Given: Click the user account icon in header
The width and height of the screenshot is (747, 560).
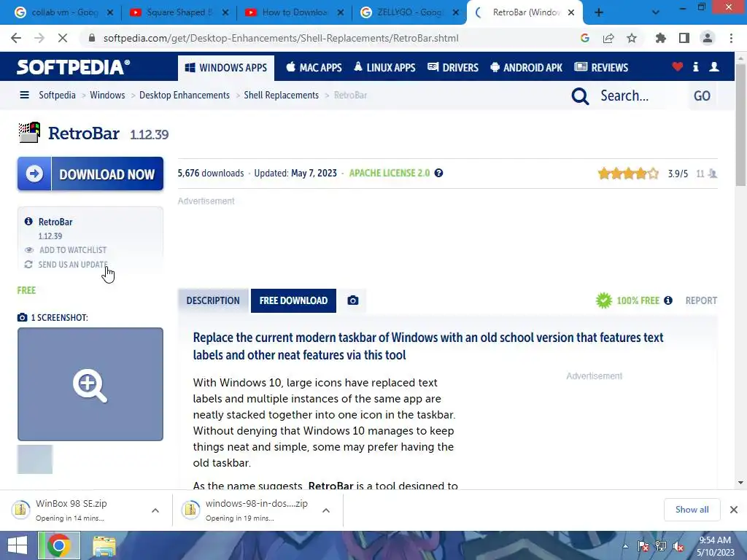Looking at the screenshot, I should click(x=714, y=67).
